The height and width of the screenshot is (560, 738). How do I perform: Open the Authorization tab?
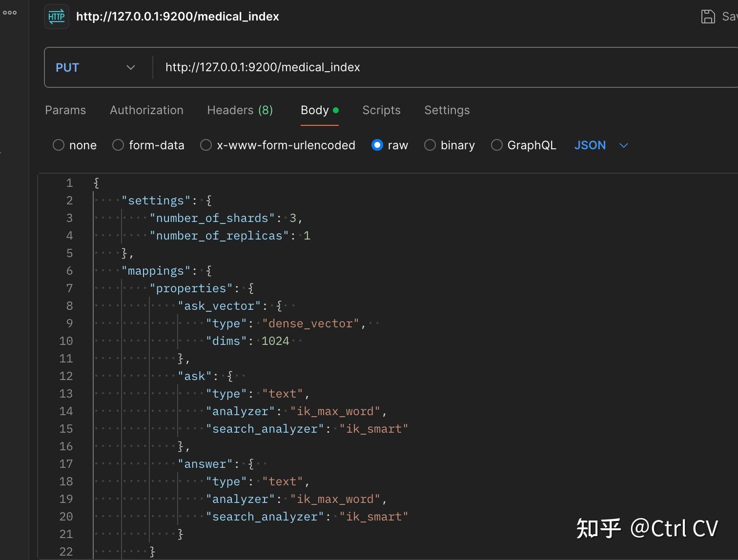click(146, 110)
